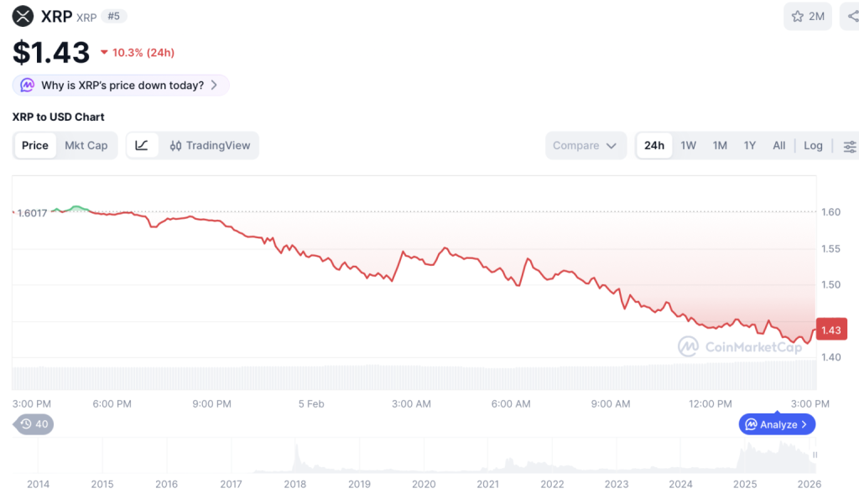Add XRP to watchlist with star button

[x=807, y=16]
